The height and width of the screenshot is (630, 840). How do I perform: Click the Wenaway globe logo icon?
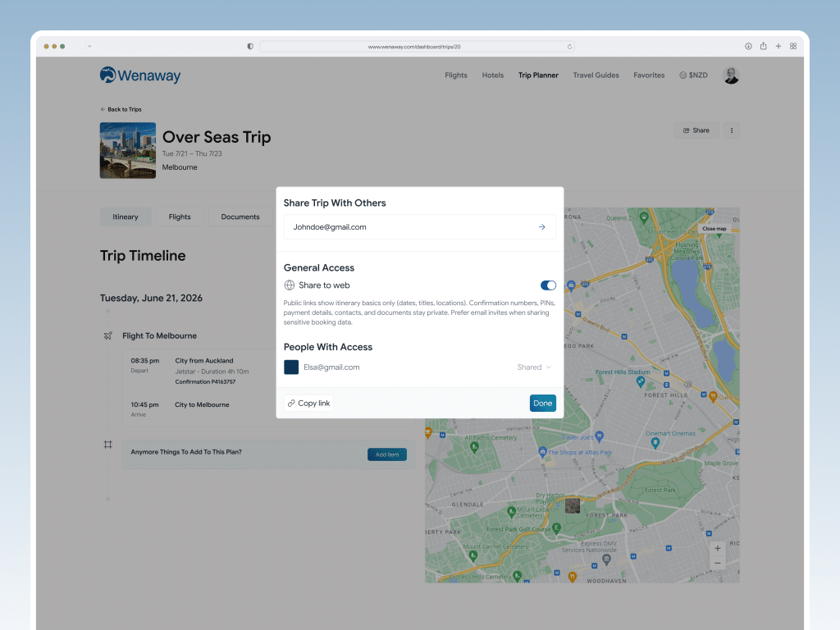point(107,75)
